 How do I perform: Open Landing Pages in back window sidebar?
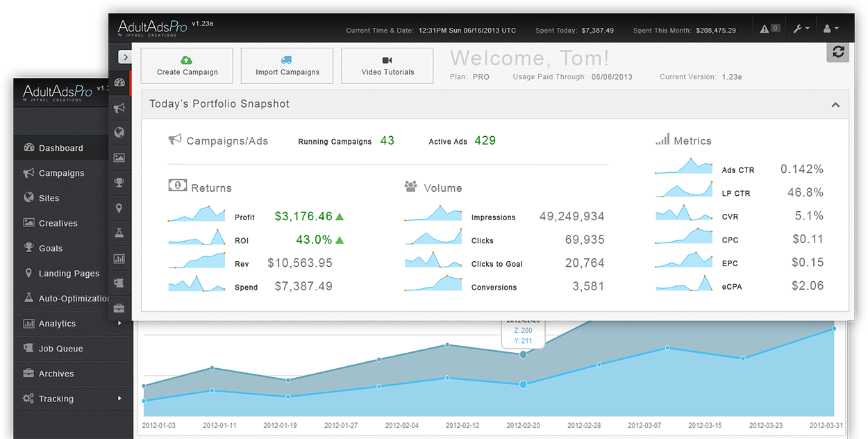click(61, 273)
